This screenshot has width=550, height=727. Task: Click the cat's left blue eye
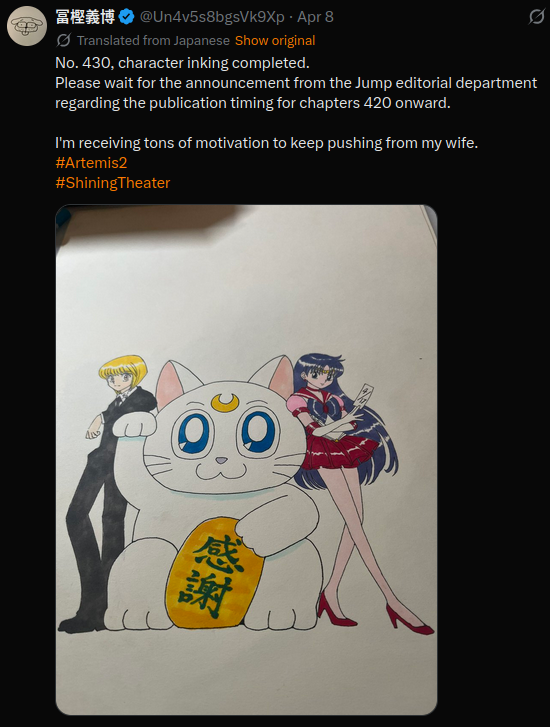[x=194, y=431]
